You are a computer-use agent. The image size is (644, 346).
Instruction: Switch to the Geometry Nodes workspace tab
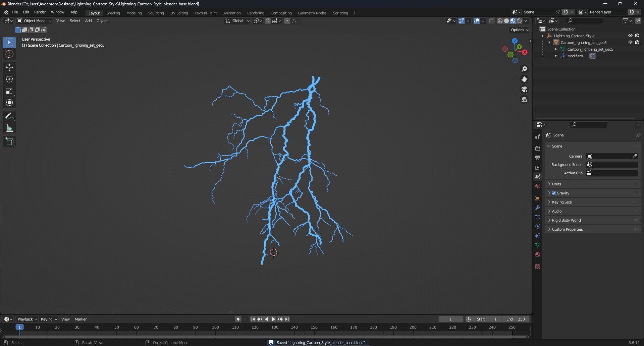point(312,13)
